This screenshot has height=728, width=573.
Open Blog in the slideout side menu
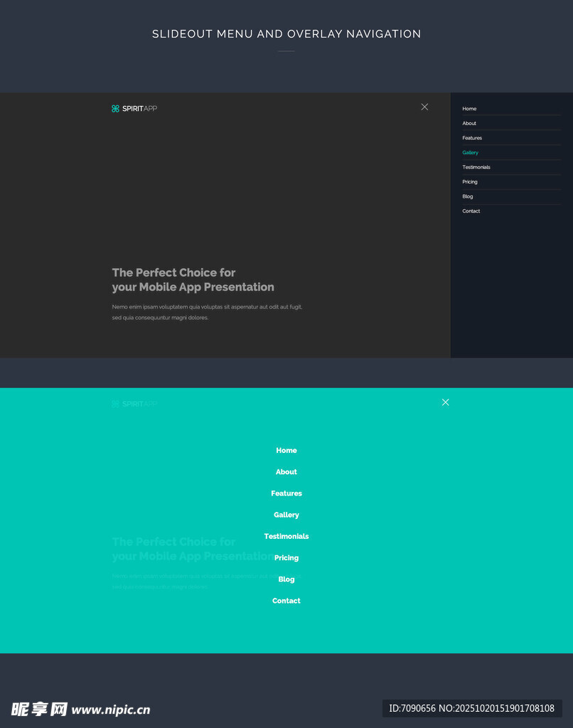pyautogui.click(x=467, y=197)
